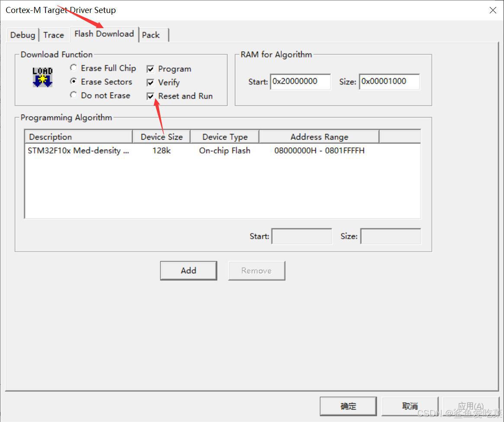Click the Device Type column header
Viewport: 504px width, 422px height.
(x=225, y=137)
